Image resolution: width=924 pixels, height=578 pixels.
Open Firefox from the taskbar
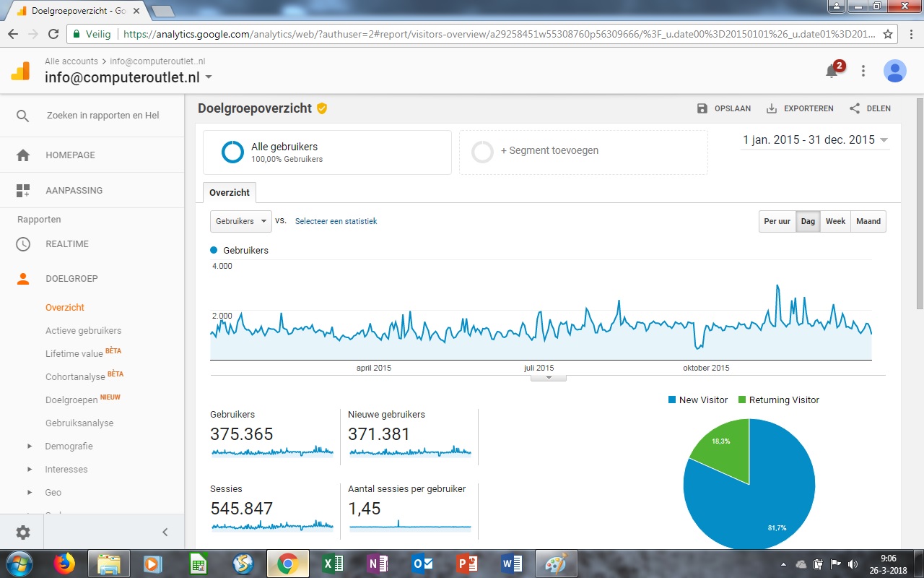pyautogui.click(x=64, y=564)
